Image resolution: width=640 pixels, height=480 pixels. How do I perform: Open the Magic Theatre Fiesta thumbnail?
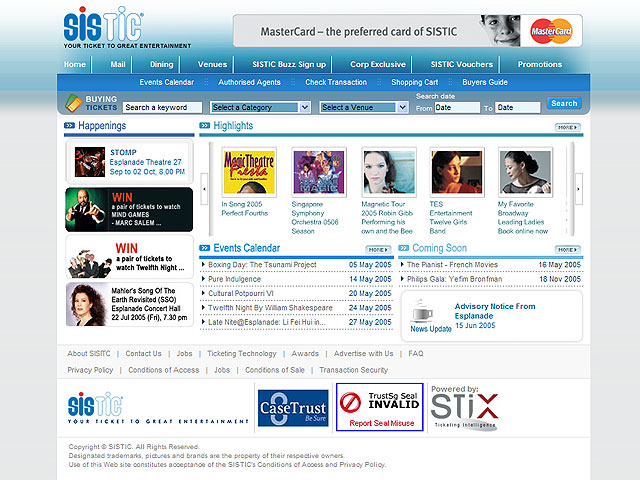(249, 172)
